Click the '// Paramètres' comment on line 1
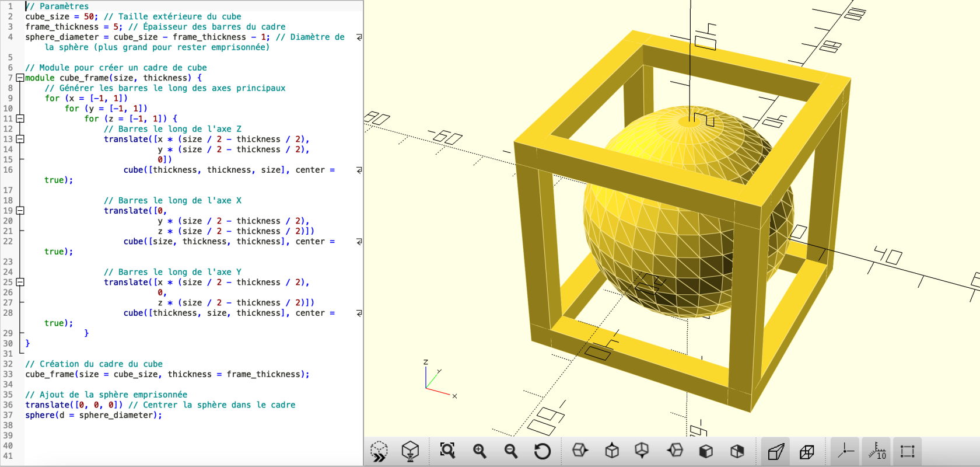The image size is (980, 467). [x=57, y=6]
